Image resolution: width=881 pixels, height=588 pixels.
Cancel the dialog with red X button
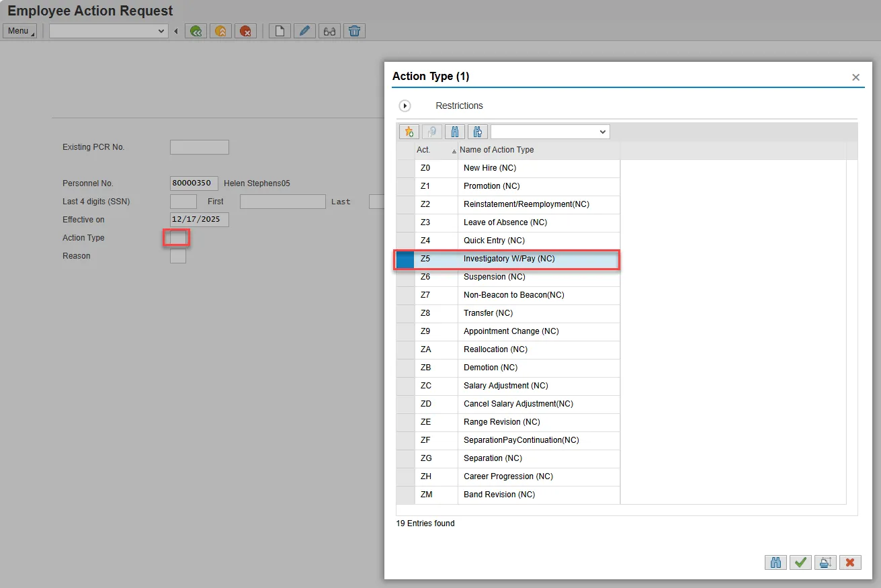click(850, 562)
